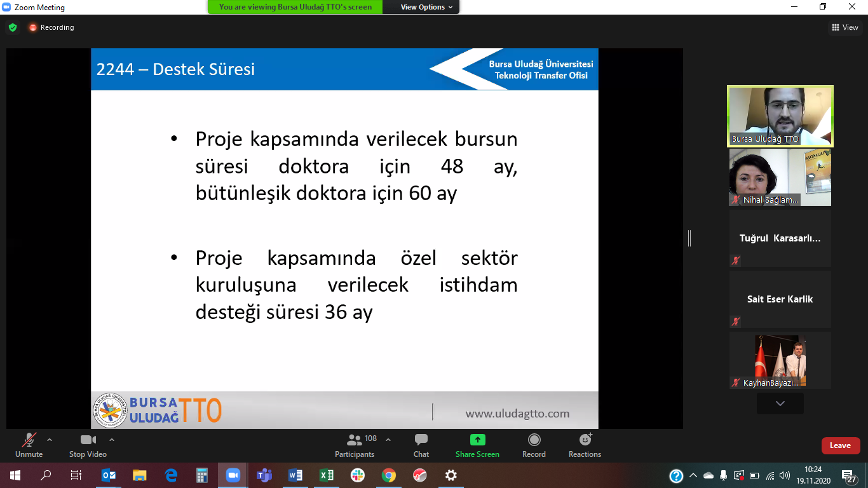Start recording with the Record button

pos(534,445)
